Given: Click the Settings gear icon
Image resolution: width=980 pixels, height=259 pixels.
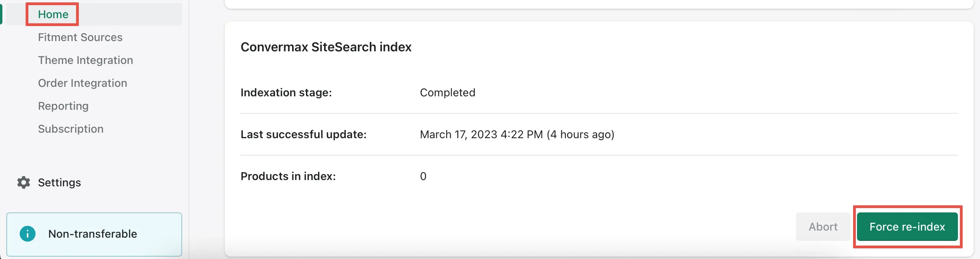Looking at the screenshot, I should [24, 182].
